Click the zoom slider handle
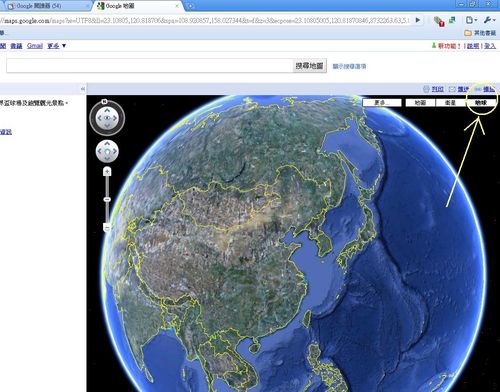Screen dimensions: 500x392 pyautogui.click(x=107, y=199)
